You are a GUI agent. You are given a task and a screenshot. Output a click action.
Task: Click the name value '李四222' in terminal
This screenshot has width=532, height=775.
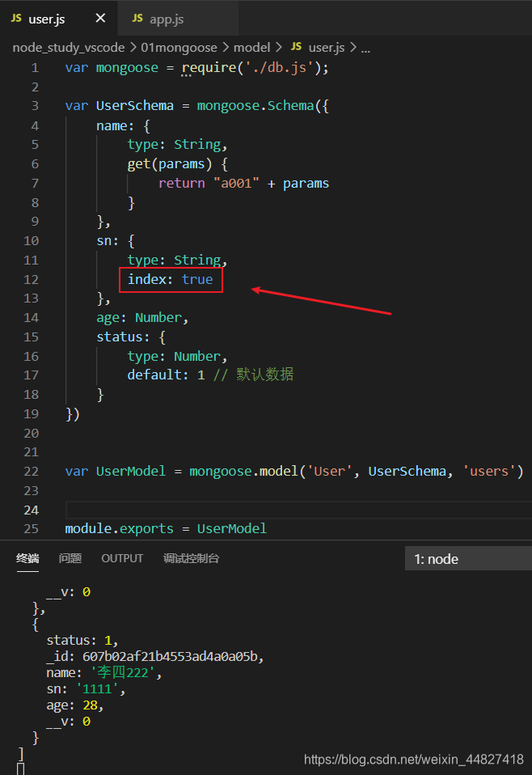coord(123,673)
